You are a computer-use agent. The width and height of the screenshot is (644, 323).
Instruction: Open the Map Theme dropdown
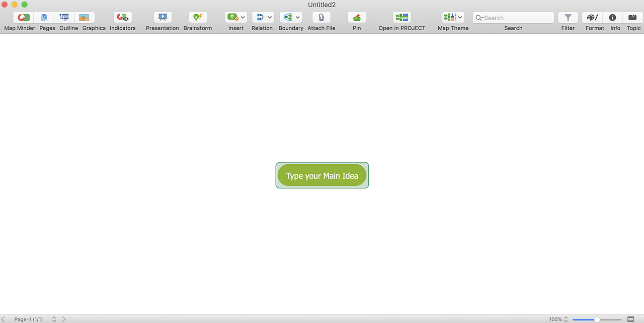pyautogui.click(x=459, y=18)
